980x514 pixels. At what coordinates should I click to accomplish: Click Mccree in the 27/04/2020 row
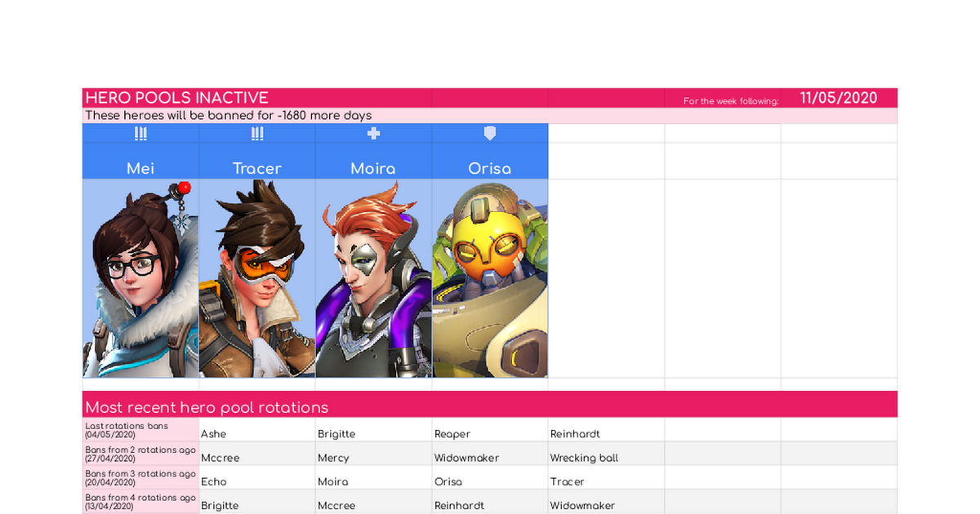click(257, 454)
